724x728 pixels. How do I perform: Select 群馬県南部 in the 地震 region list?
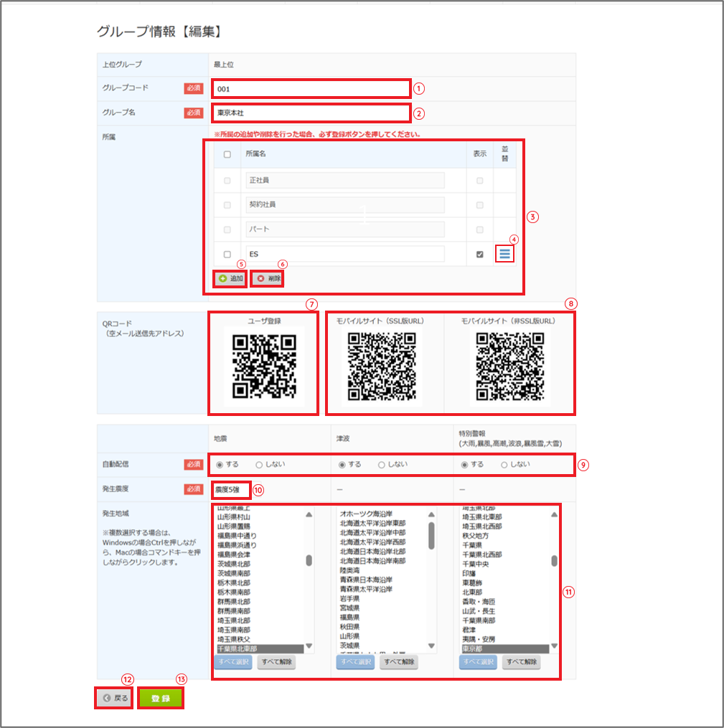234,612
